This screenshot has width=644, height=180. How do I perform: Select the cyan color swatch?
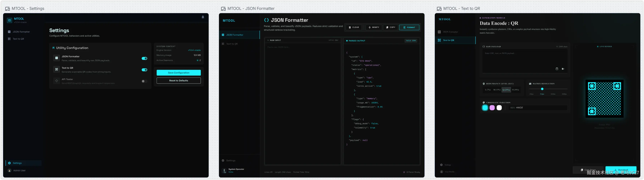pos(485,108)
